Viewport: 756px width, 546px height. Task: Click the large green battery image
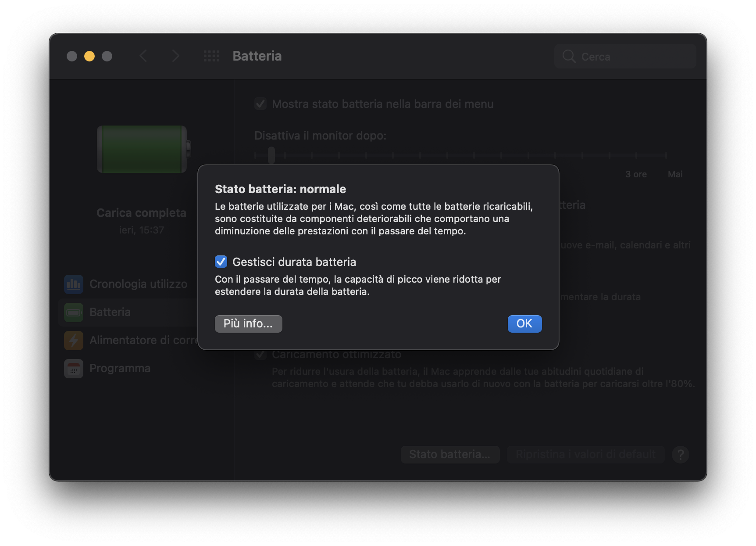(143, 149)
